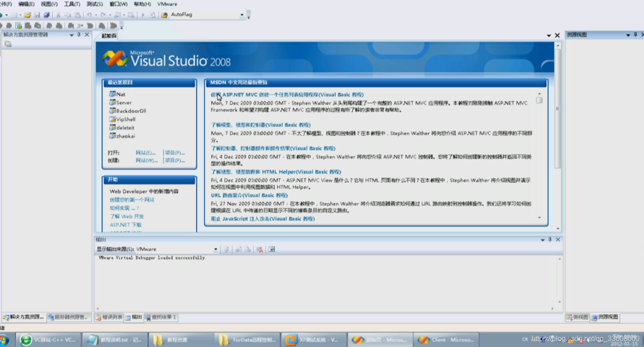Screen dimensions: 644x347
Task: Click the Open File folder toolbar icon
Action: (27, 15)
